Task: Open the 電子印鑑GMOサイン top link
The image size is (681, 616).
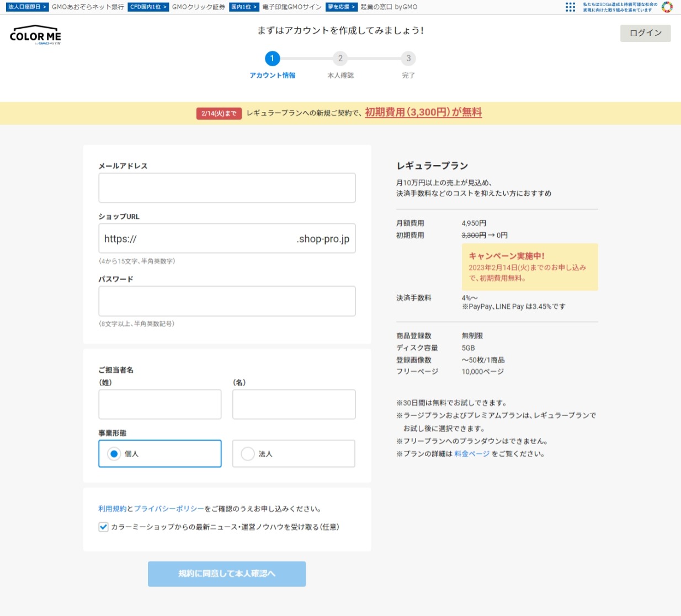Action: coord(291,7)
